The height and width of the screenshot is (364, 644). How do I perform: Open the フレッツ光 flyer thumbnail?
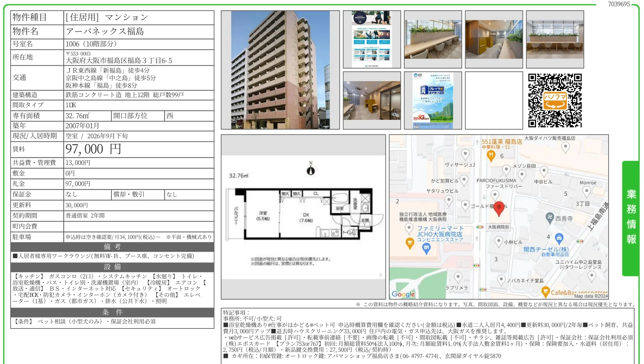point(433,100)
